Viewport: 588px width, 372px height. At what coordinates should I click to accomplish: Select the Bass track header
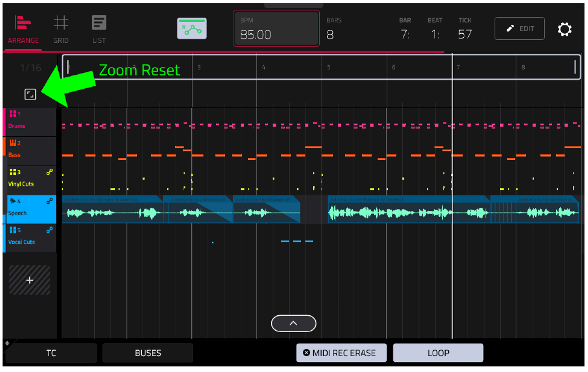(30, 151)
